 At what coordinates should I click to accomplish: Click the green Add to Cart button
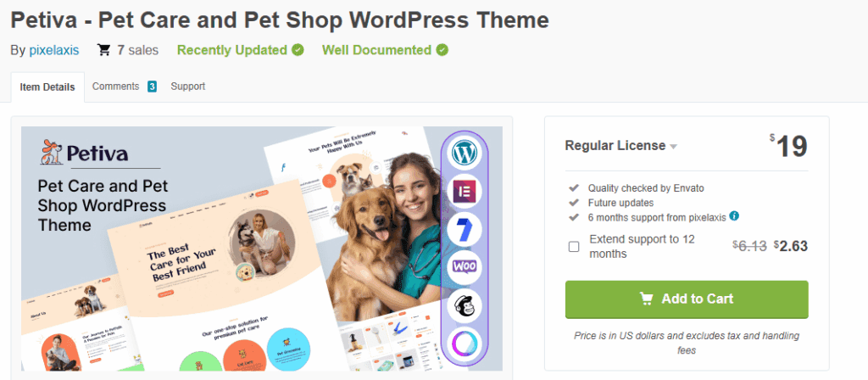point(687,299)
